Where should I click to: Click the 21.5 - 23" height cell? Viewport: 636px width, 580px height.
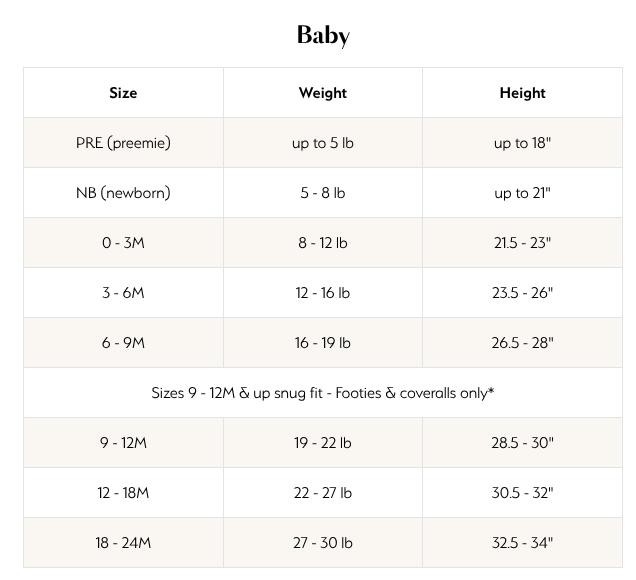click(x=522, y=243)
